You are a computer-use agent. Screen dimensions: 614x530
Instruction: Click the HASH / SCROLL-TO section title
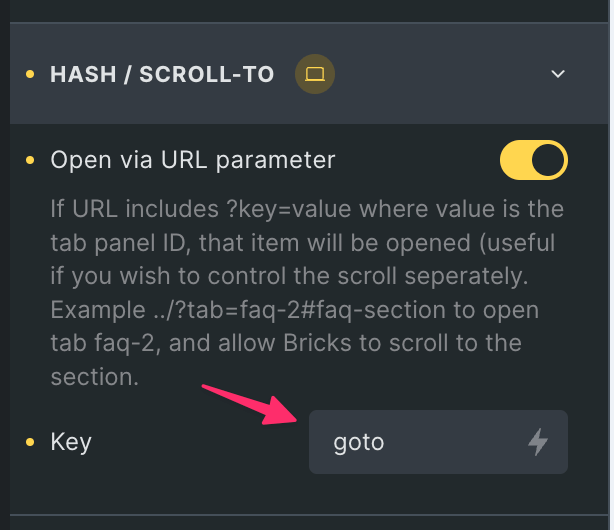tap(162, 74)
